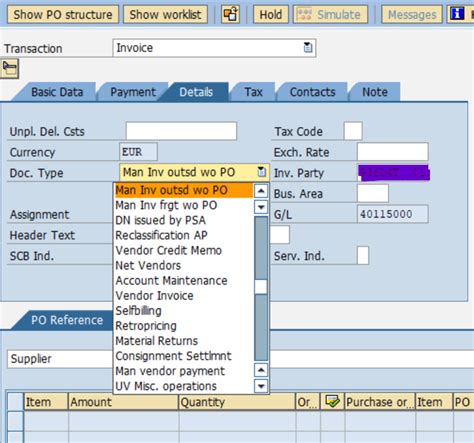Open the Contacts tab

(312, 92)
